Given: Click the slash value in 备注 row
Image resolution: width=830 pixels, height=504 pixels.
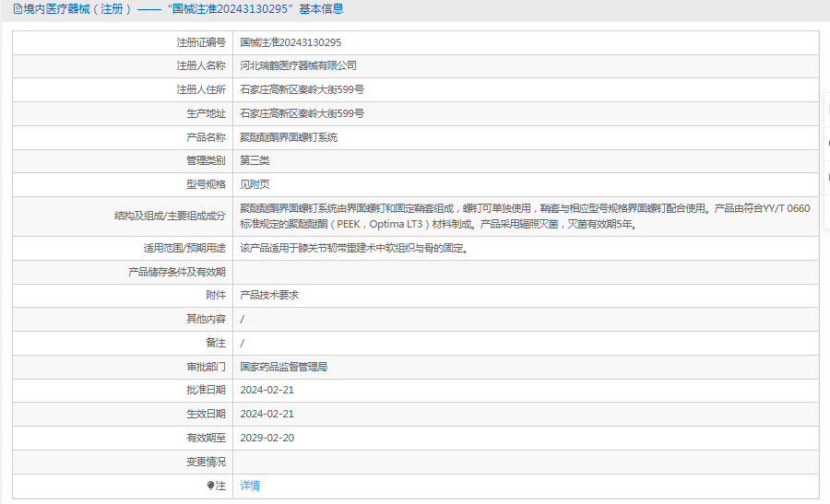Looking at the screenshot, I should pos(242,343).
